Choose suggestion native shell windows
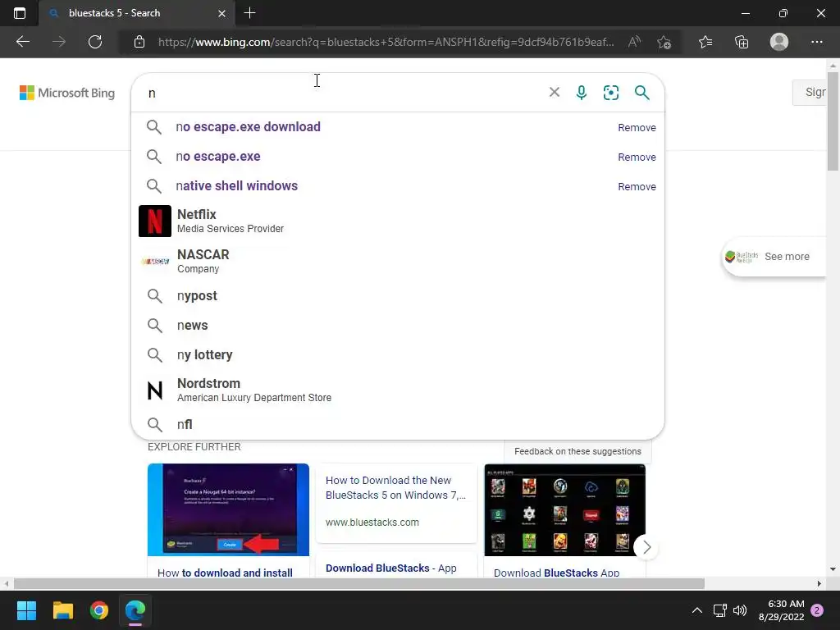 (x=398, y=186)
